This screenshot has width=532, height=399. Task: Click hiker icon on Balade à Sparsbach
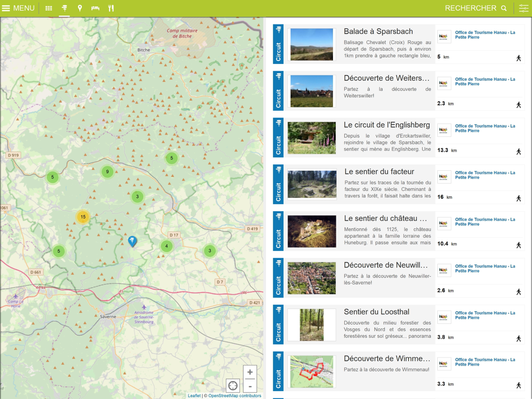click(519, 59)
